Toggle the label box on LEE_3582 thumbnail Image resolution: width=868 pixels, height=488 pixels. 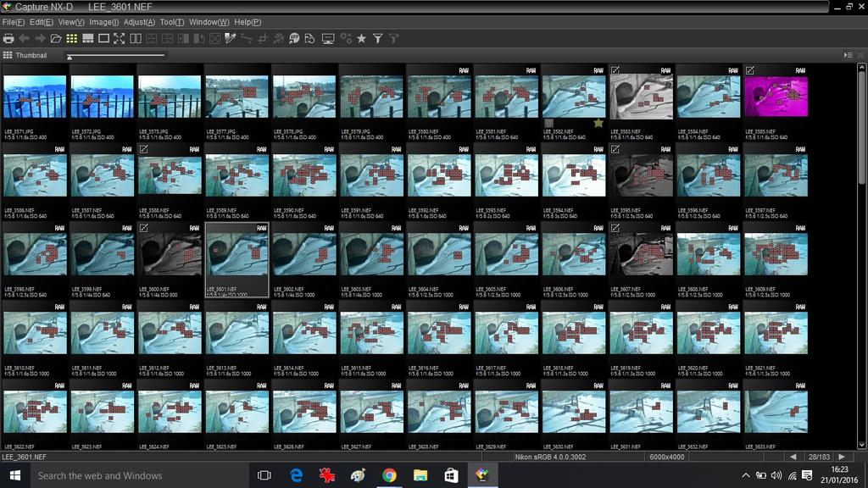(x=549, y=123)
